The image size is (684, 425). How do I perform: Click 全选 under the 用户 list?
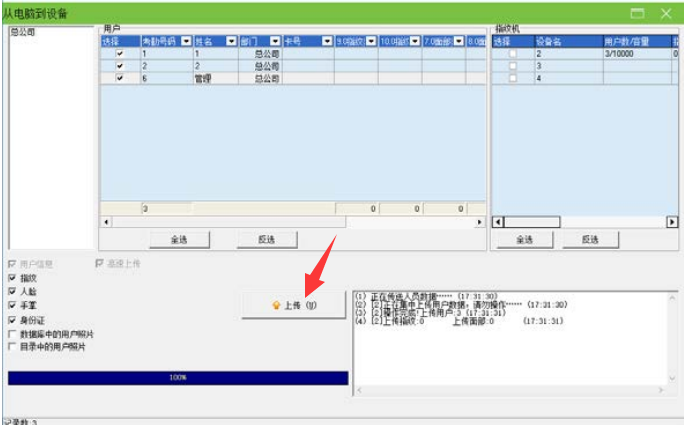pyautogui.click(x=179, y=240)
